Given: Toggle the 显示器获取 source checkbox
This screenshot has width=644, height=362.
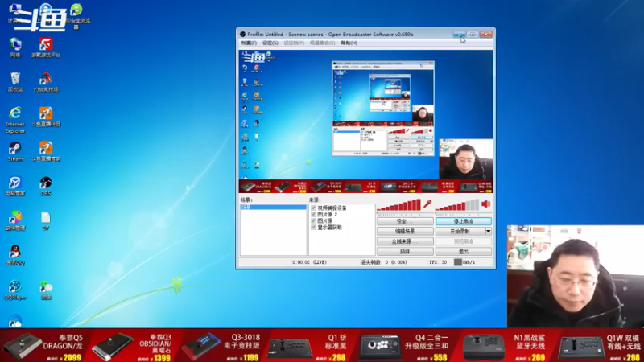Looking at the screenshot, I should (313, 227).
